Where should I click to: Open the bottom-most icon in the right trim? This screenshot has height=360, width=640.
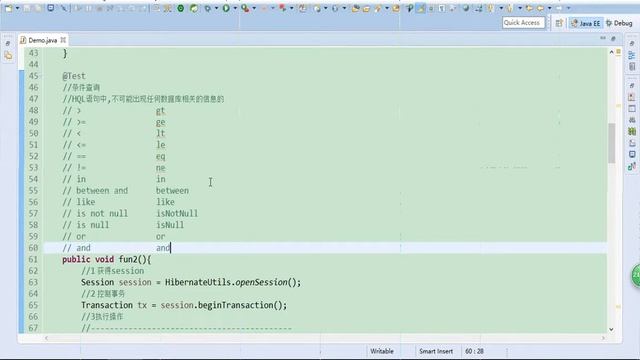632,166
